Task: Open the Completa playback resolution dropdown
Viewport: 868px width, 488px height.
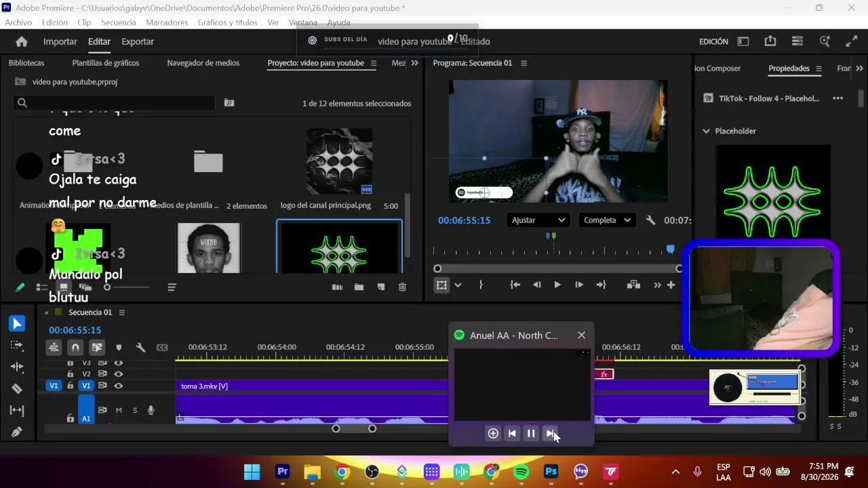Action: [607, 220]
